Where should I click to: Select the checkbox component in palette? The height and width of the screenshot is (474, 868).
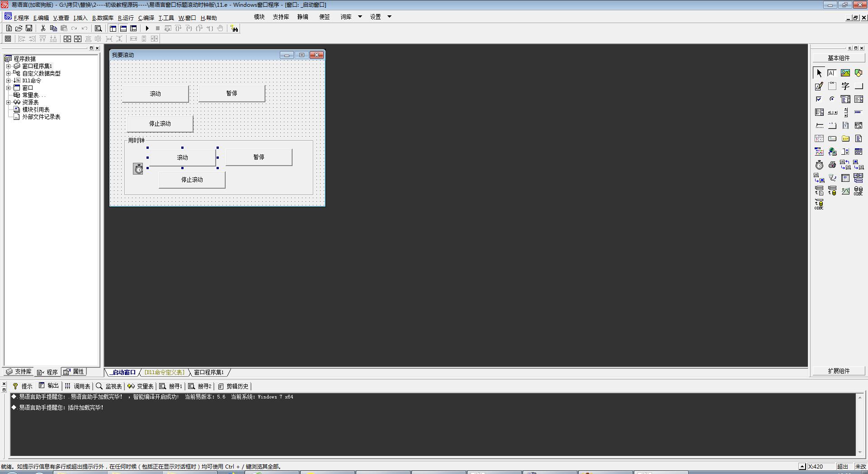[x=819, y=99]
